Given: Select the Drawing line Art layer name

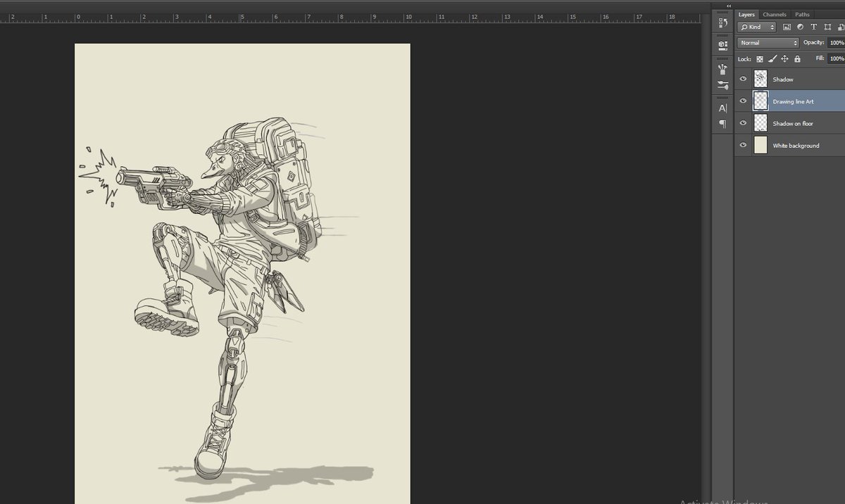Looking at the screenshot, I should click(794, 101).
